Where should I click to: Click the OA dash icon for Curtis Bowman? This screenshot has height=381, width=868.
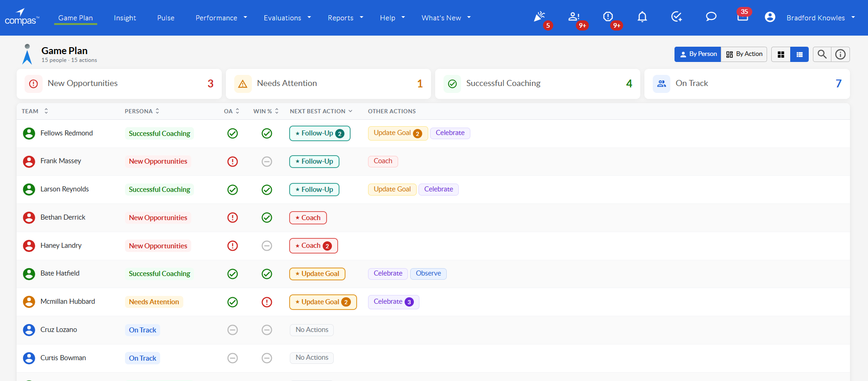(233, 358)
